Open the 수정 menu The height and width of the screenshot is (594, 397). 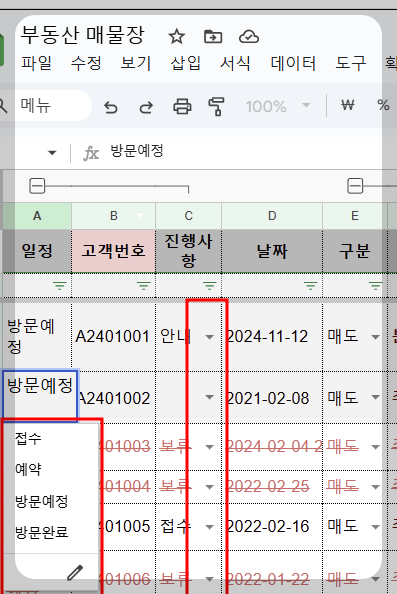point(86,63)
